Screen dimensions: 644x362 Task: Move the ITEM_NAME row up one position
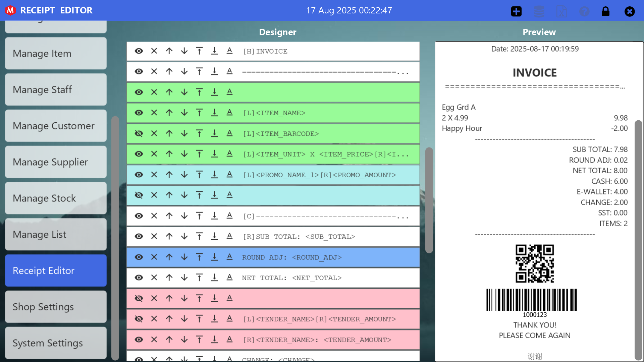[x=169, y=113]
